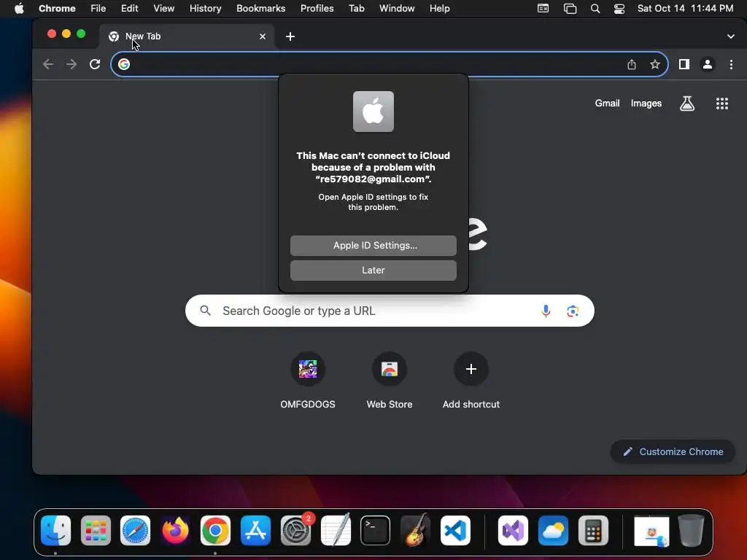Open the Profiles menu

coord(317,8)
